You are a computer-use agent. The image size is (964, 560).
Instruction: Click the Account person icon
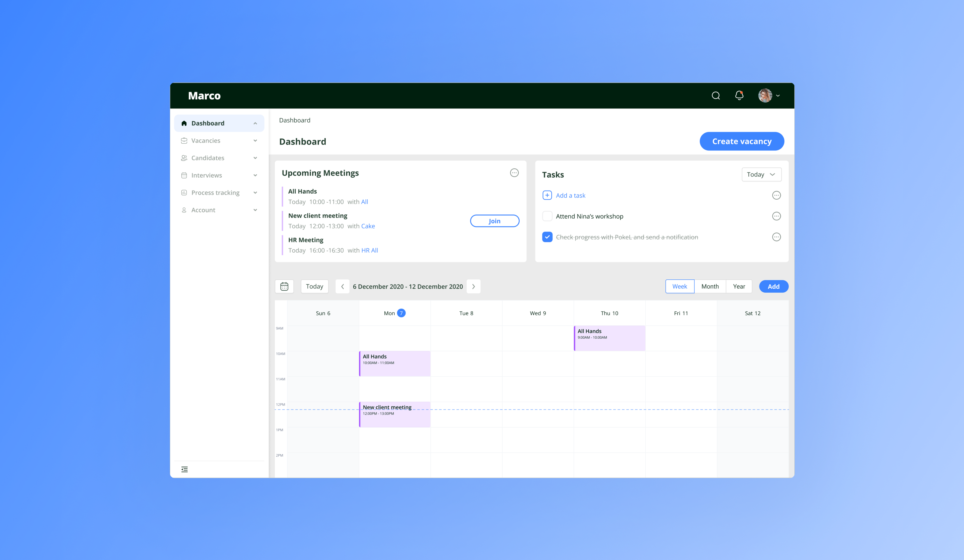pyautogui.click(x=184, y=210)
